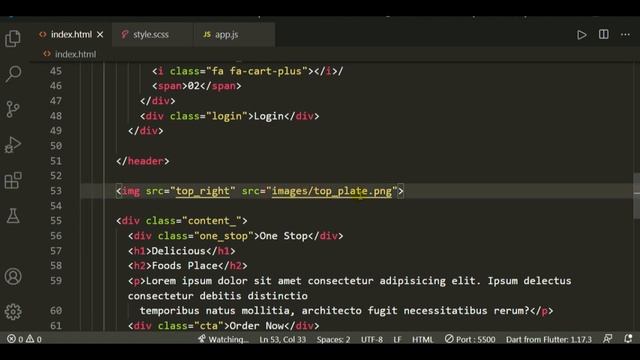This screenshot has width=640, height=360.
Task: Split the editor to the right
Action: [x=604, y=34]
